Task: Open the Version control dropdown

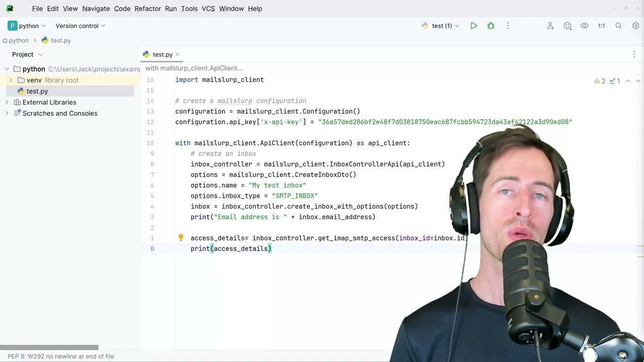Action: tap(80, 26)
